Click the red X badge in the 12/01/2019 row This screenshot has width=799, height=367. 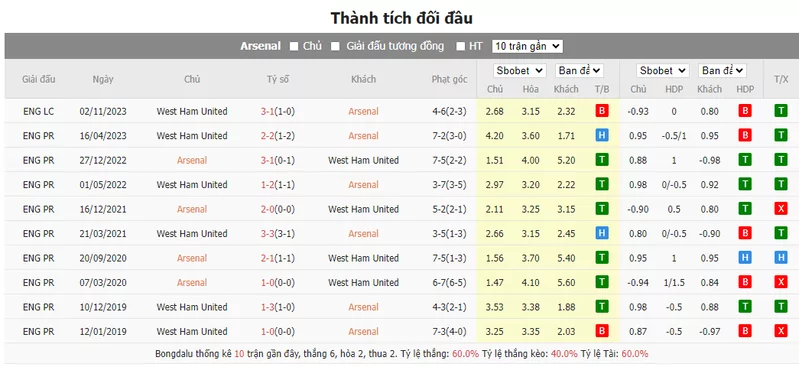781,331
